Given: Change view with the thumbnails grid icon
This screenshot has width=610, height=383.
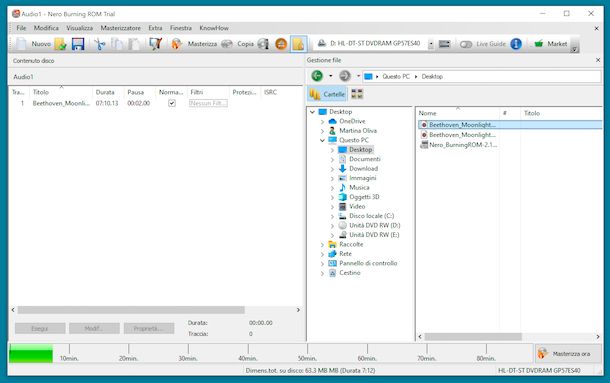Looking at the screenshot, I should [357, 94].
